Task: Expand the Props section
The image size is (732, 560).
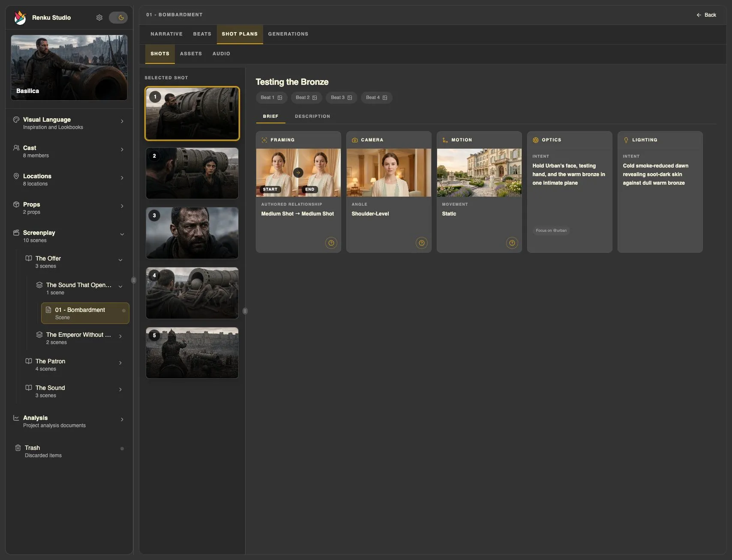Action: click(x=122, y=206)
